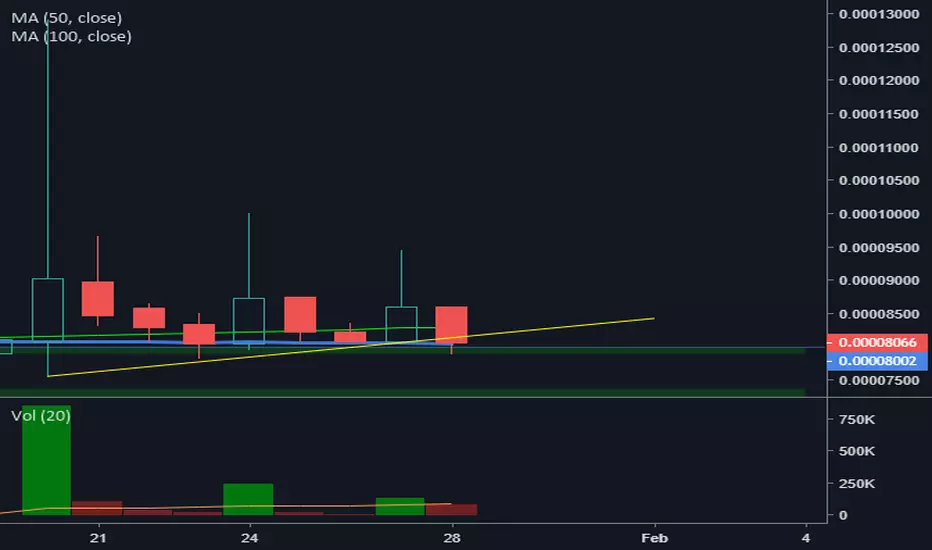
Task: Click the date label 21 on time axis
Action: click(98, 538)
